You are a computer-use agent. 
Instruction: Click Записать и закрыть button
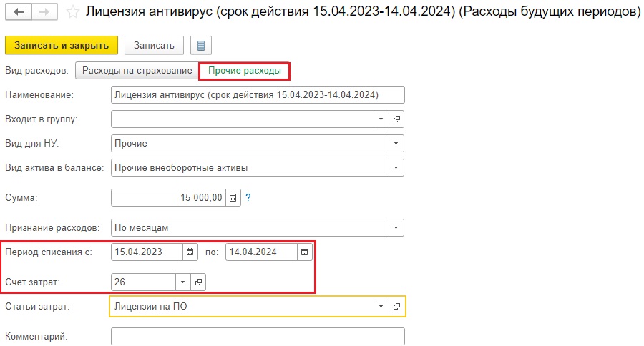click(x=62, y=45)
